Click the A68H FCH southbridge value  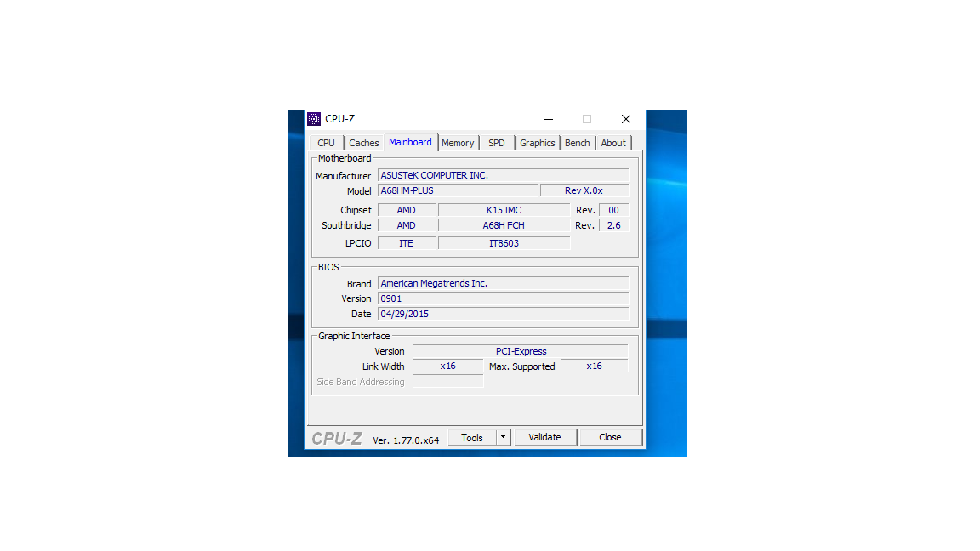(x=504, y=225)
